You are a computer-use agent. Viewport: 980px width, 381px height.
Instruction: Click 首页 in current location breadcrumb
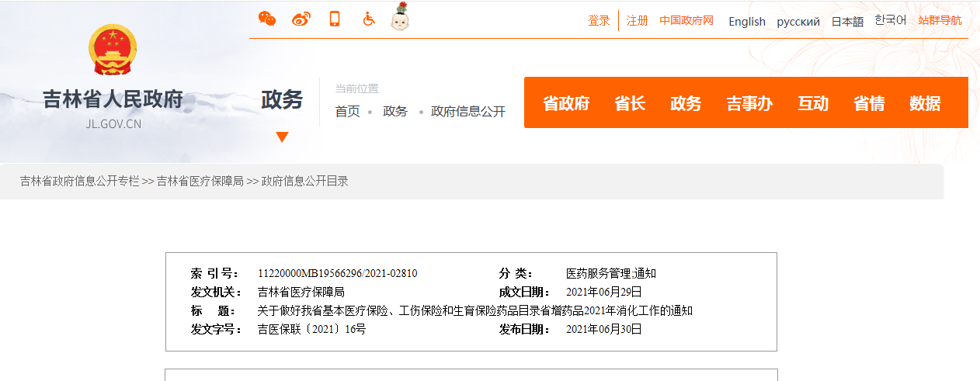tap(348, 112)
